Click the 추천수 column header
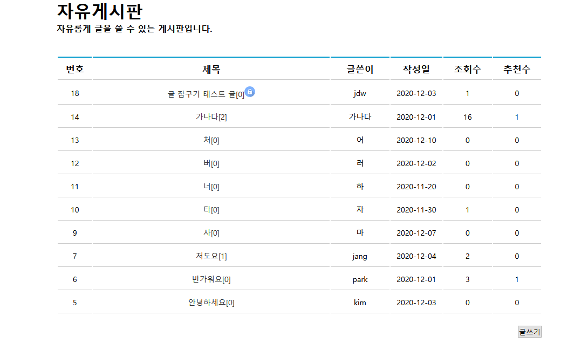Screen dimensions: 588x364 pos(517,69)
